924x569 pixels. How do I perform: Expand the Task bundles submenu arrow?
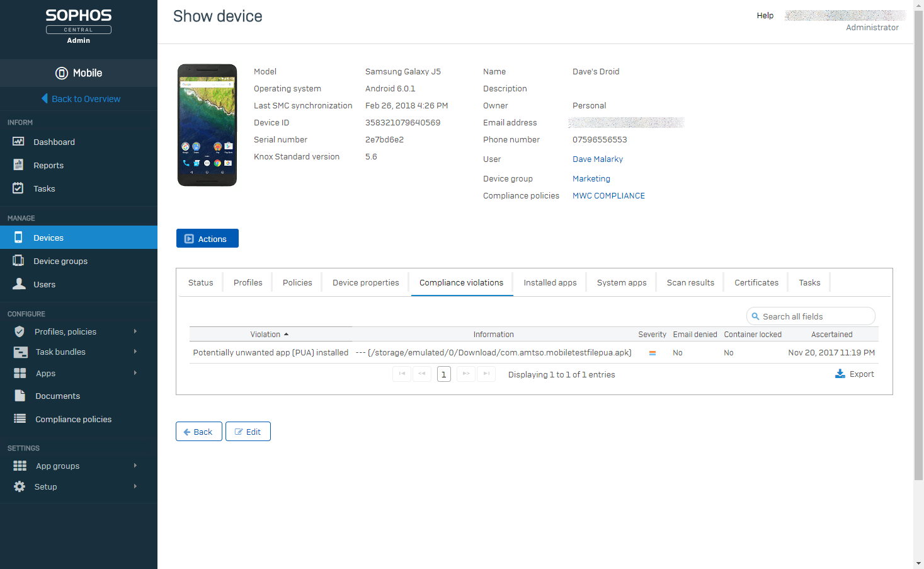(x=135, y=352)
